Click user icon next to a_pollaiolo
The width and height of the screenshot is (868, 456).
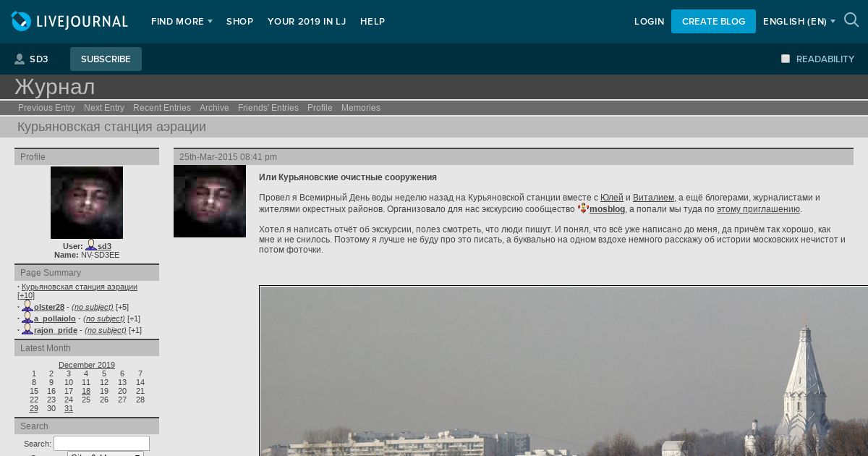tap(27, 318)
